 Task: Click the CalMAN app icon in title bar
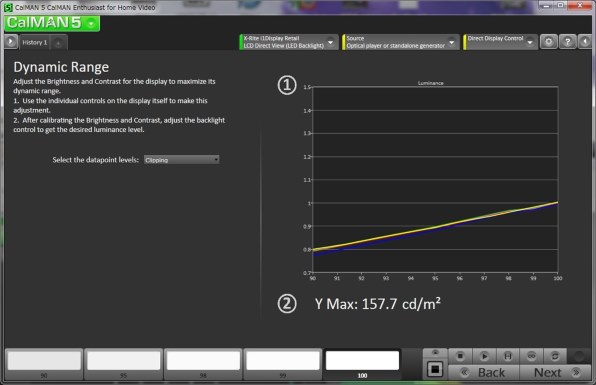coord(8,7)
